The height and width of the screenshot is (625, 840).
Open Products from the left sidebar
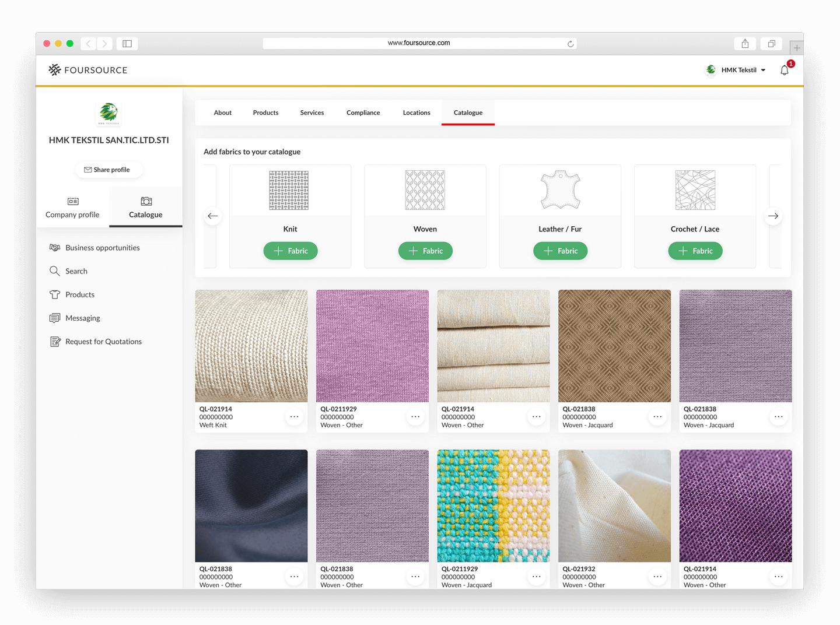pos(79,294)
